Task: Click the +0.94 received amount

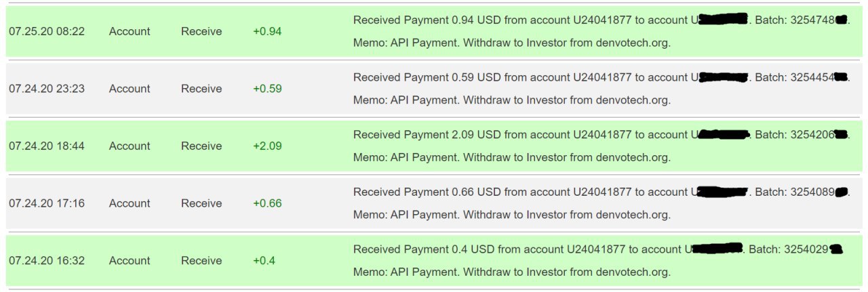Action: (x=267, y=31)
